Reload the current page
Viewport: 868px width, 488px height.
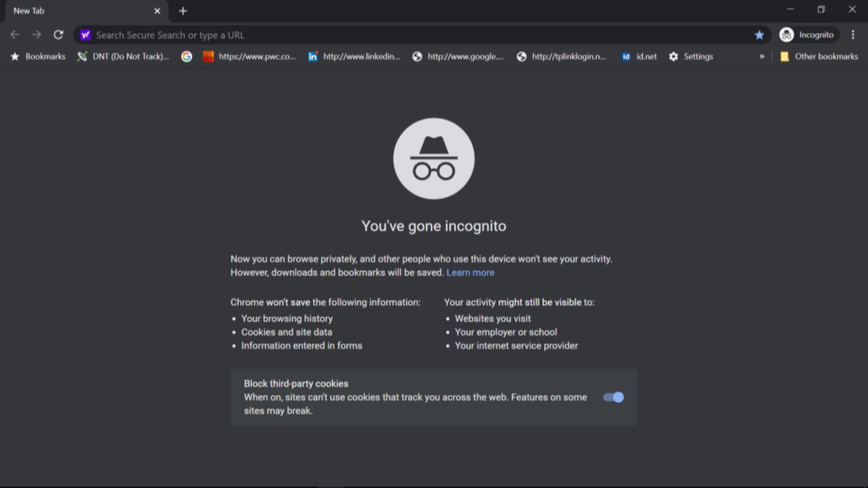[x=58, y=35]
